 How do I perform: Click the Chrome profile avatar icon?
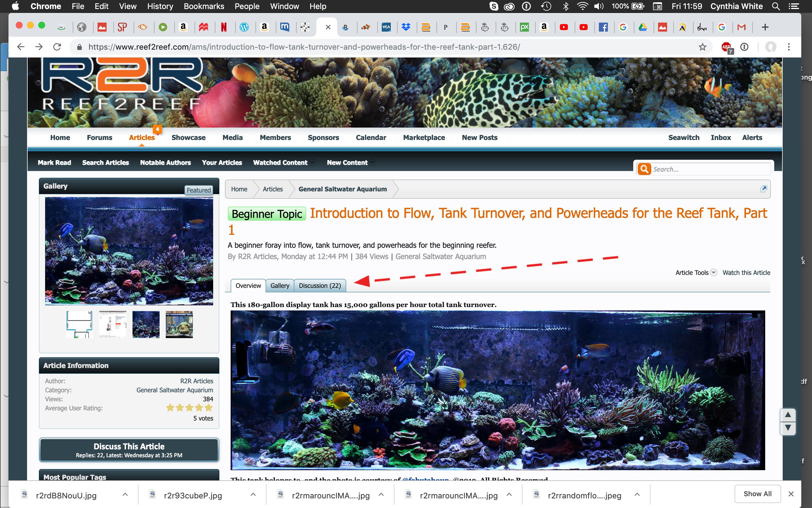pyautogui.click(x=770, y=47)
